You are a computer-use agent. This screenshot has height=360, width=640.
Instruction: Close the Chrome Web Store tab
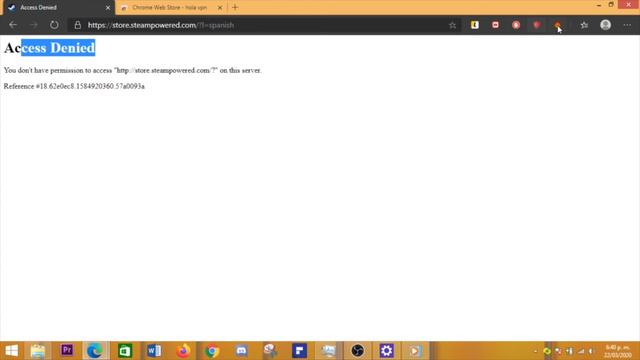pos(220,7)
